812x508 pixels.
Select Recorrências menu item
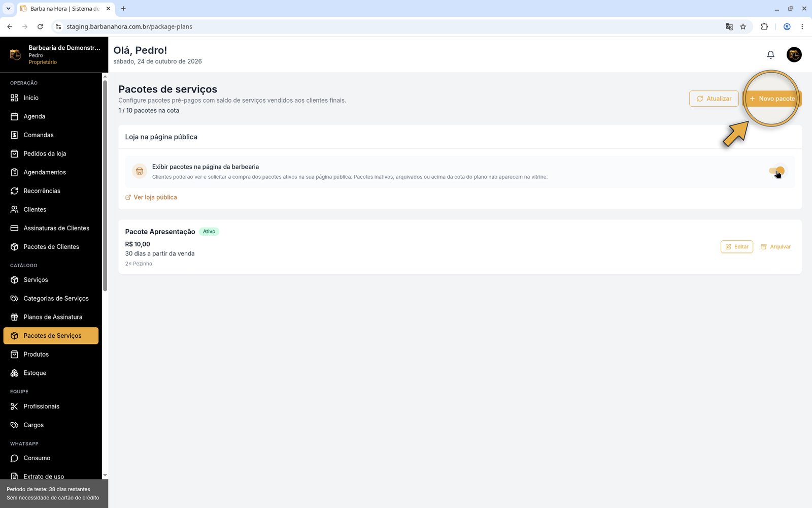point(51,191)
